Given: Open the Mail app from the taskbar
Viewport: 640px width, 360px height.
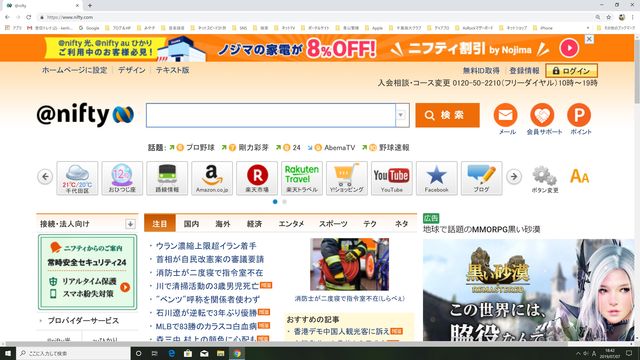Looking at the screenshot, I should pyautogui.click(x=204, y=353).
